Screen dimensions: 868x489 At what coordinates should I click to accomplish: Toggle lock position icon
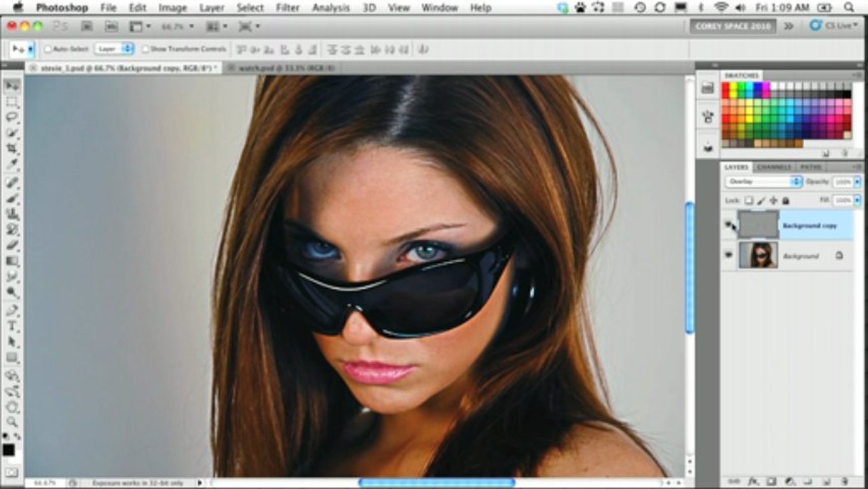[x=774, y=201]
